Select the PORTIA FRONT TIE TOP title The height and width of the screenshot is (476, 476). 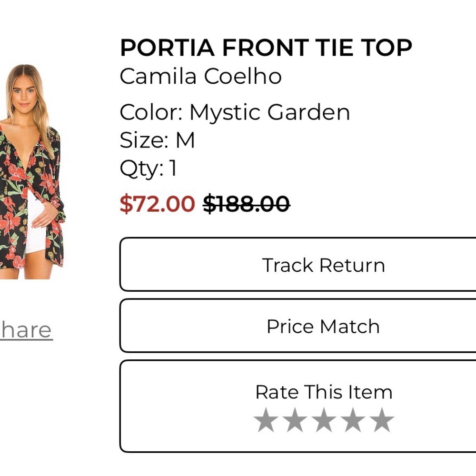pos(267,45)
